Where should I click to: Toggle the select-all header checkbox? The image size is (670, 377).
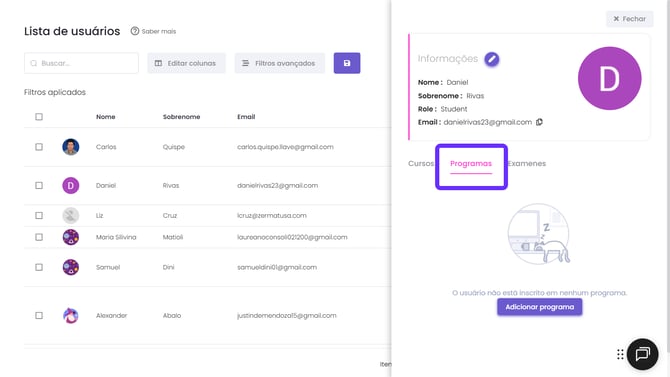pos(39,117)
